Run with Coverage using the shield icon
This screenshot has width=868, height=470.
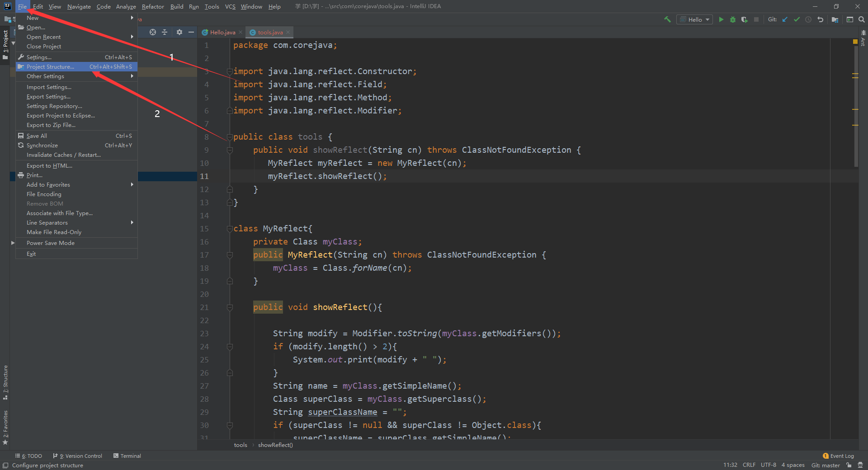tap(745, 19)
